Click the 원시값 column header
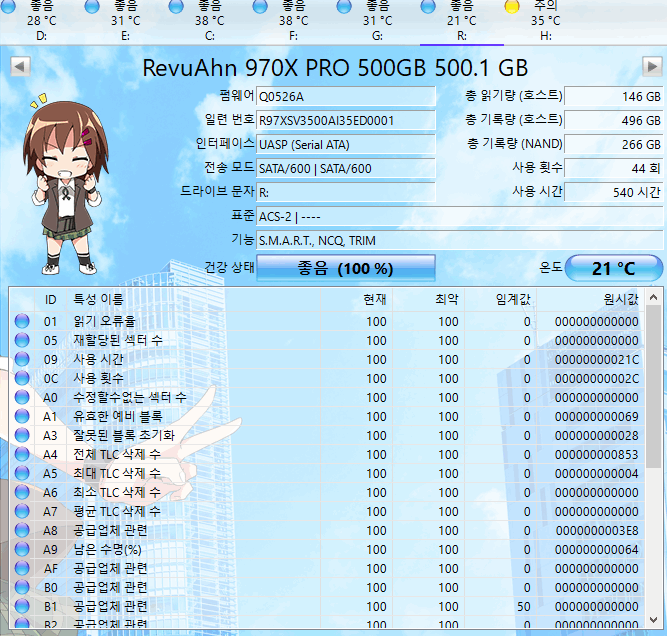Image resolution: width=667 pixels, height=636 pixels. [x=590, y=299]
